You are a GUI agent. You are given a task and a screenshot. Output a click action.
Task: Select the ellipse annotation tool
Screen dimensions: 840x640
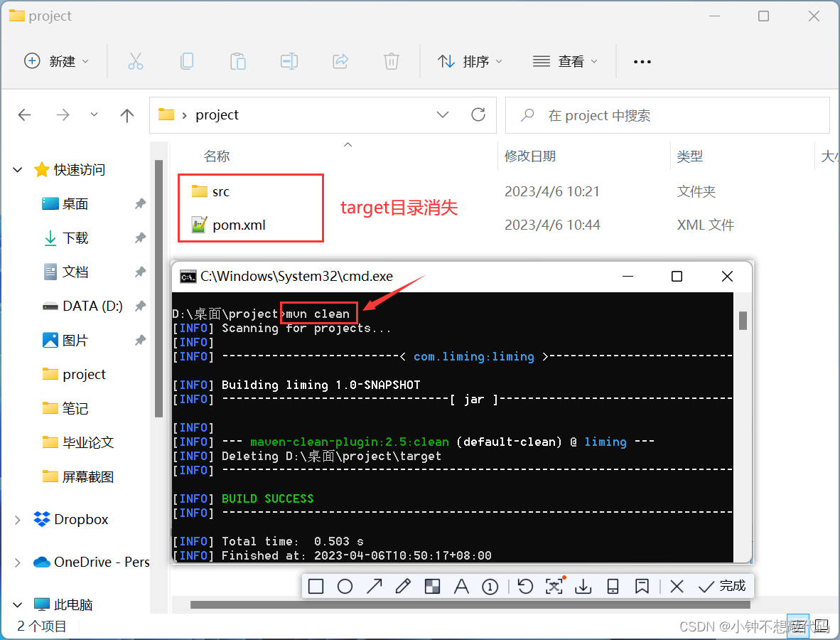click(345, 587)
